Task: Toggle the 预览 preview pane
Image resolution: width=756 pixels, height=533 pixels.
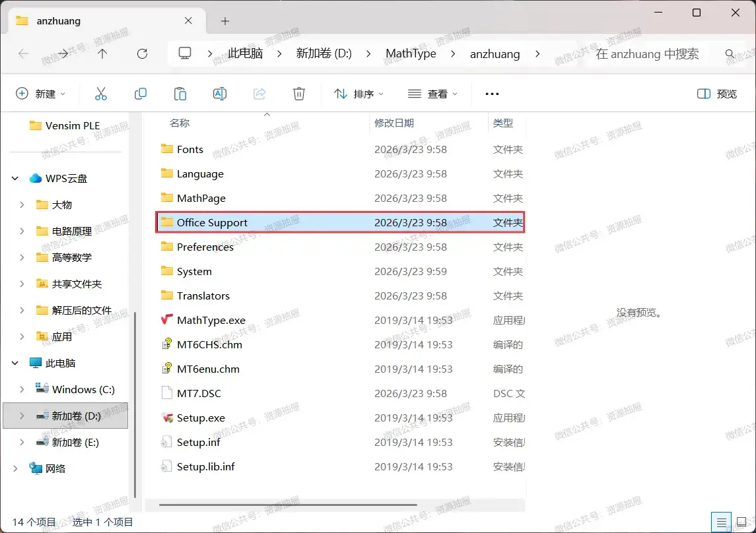Action: point(717,94)
